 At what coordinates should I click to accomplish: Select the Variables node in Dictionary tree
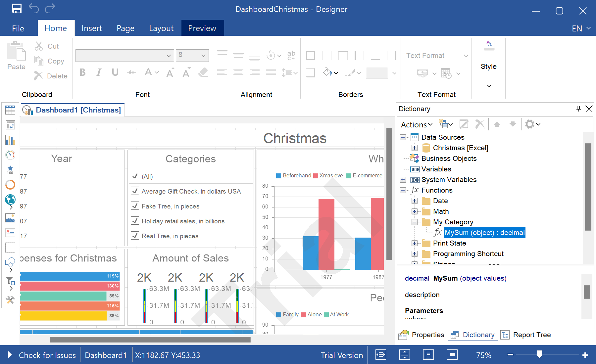436,169
